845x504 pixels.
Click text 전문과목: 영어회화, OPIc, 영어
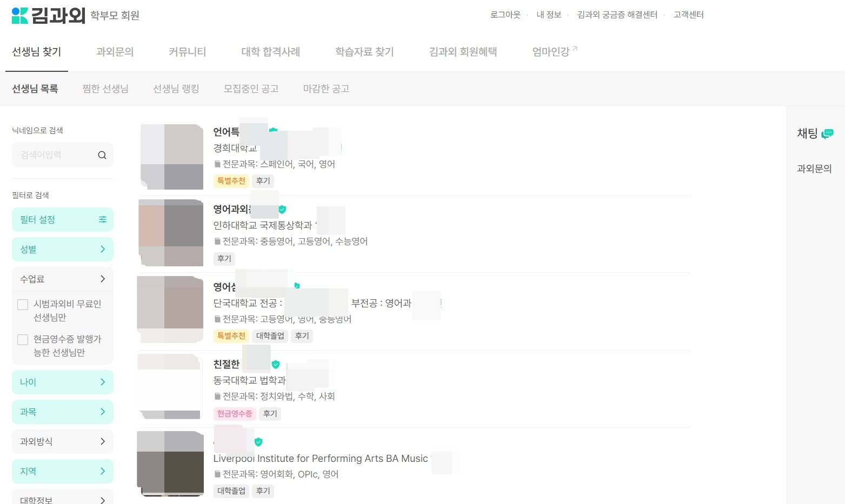[x=281, y=474]
